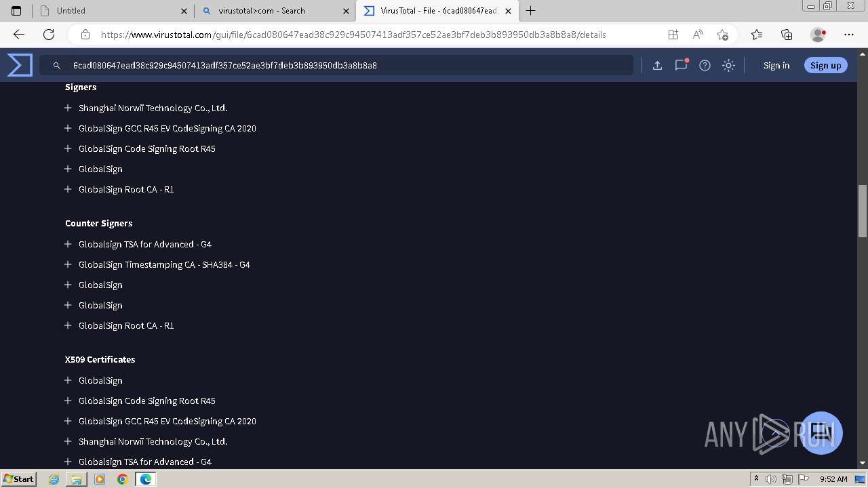This screenshot has height=488, width=868.
Task: Click the scrollbar down arrow
Action: [x=863, y=463]
